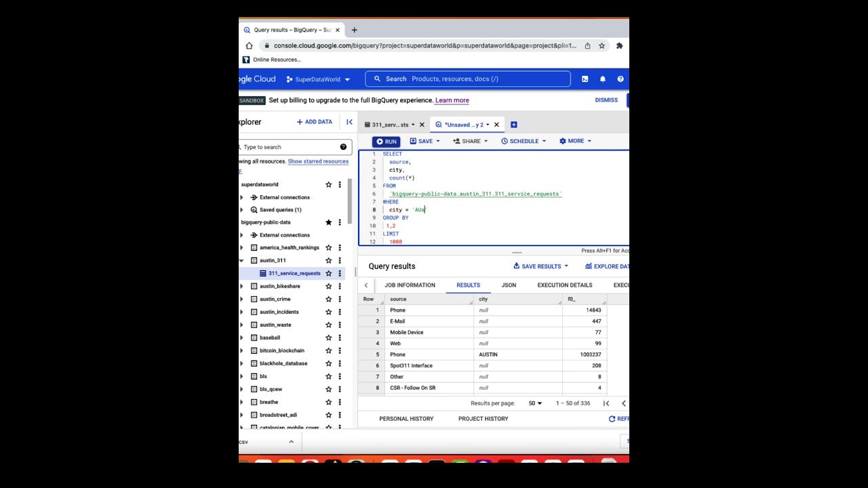
Task: Click EXPLORE DATA button
Action: point(607,266)
